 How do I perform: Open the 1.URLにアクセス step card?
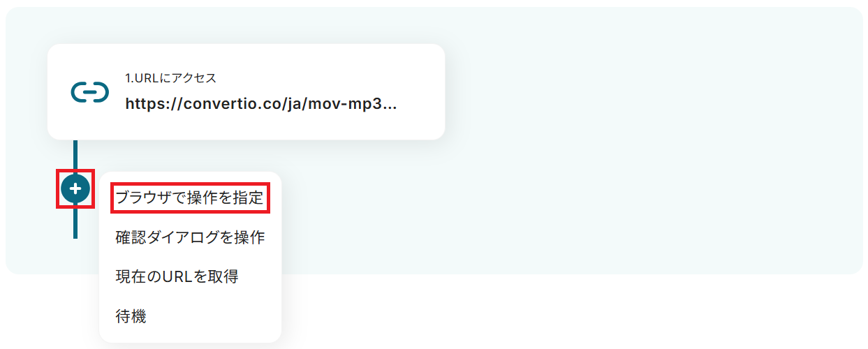click(246, 91)
